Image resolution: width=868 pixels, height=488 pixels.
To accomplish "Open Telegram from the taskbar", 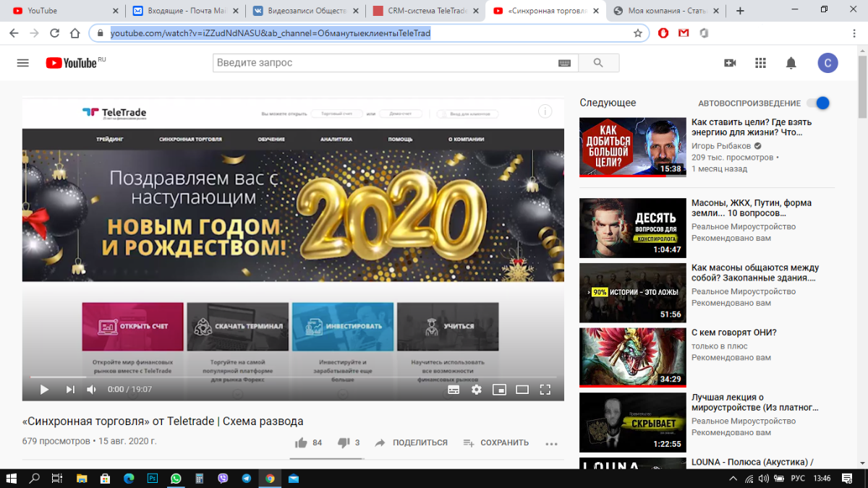I will tap(247, 478).
